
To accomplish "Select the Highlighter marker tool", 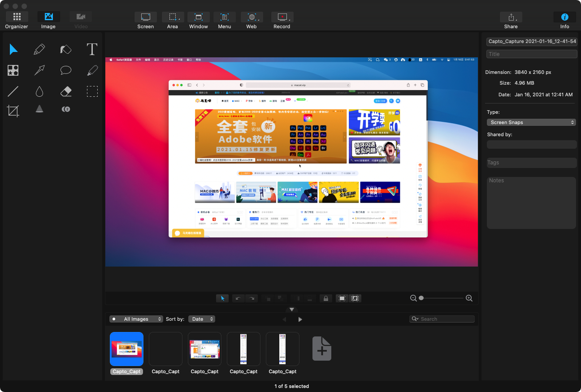I will [x=92, y=70].
